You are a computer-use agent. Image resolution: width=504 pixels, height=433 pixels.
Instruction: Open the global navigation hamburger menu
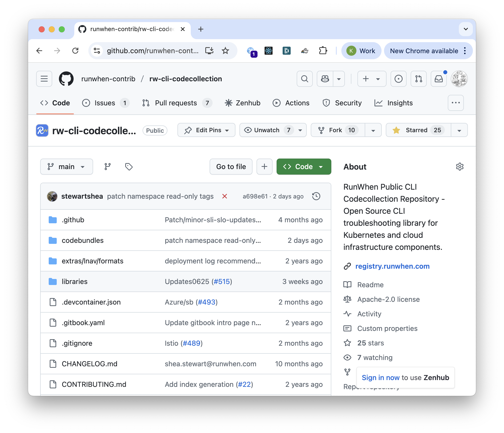44,79
